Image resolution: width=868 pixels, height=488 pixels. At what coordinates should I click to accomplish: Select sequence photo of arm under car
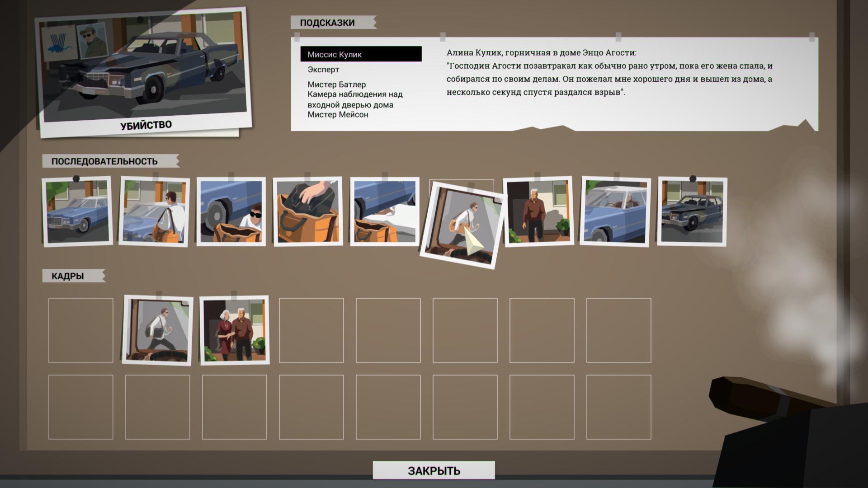pos(385,211)
